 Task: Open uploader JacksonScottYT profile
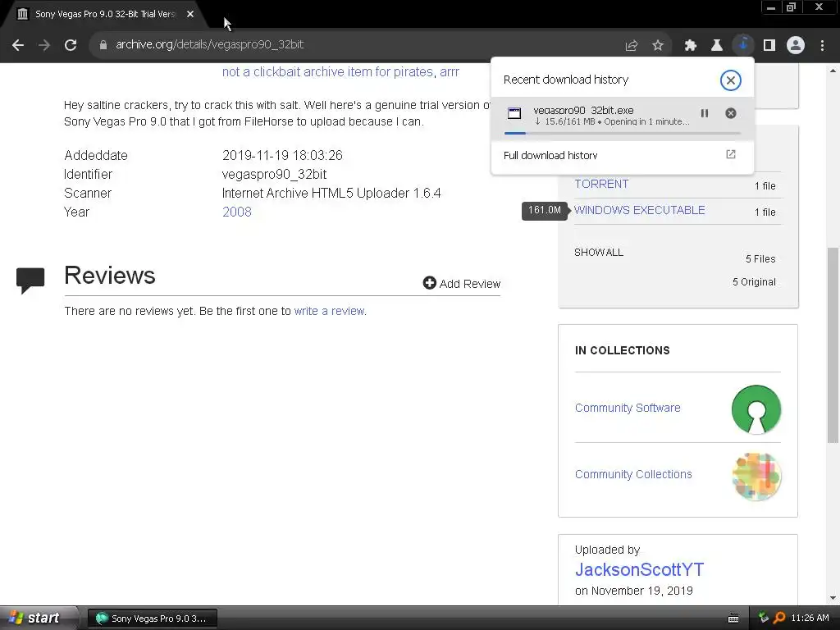point(639,569)
